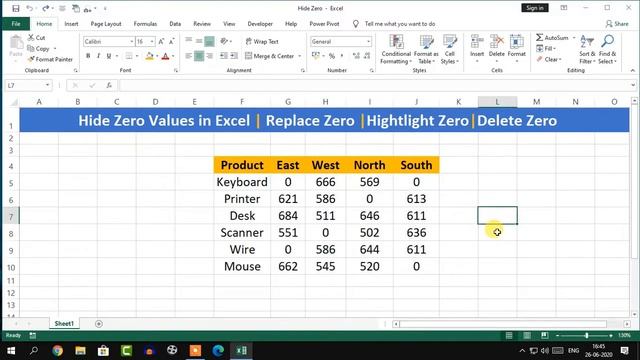Click the Windows Start button

point(11,351)
